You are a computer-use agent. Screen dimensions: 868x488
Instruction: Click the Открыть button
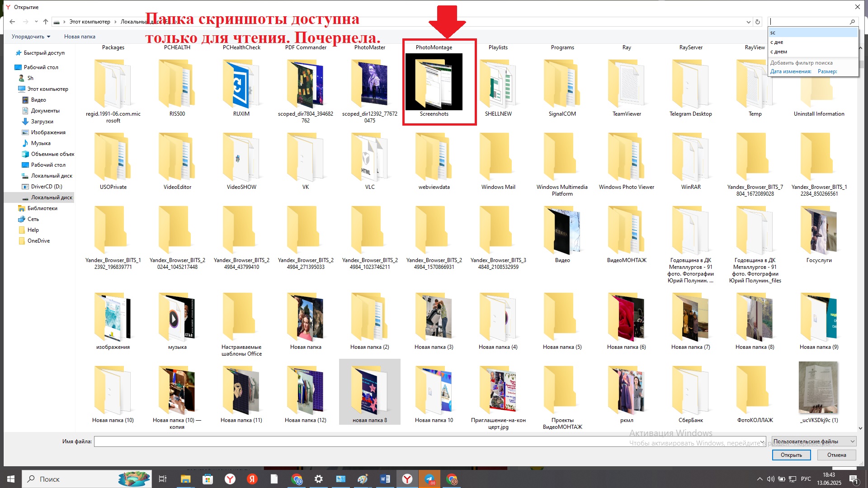click(791, 455)
